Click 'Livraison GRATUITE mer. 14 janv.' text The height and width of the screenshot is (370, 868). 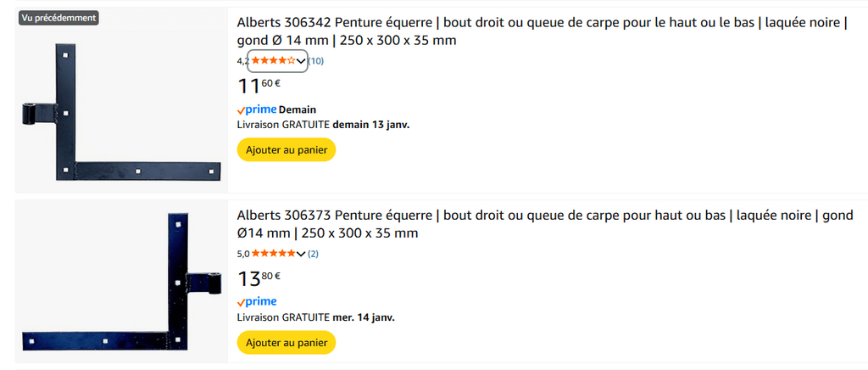click(315, 317)
